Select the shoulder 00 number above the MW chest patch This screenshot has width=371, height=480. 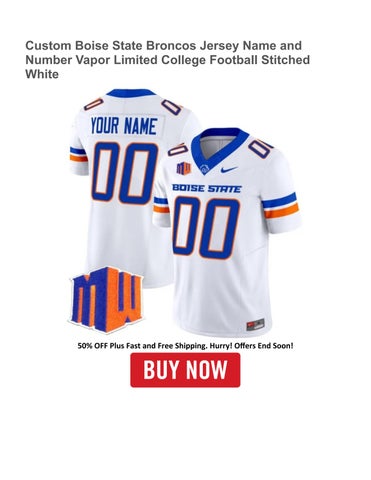177,149
